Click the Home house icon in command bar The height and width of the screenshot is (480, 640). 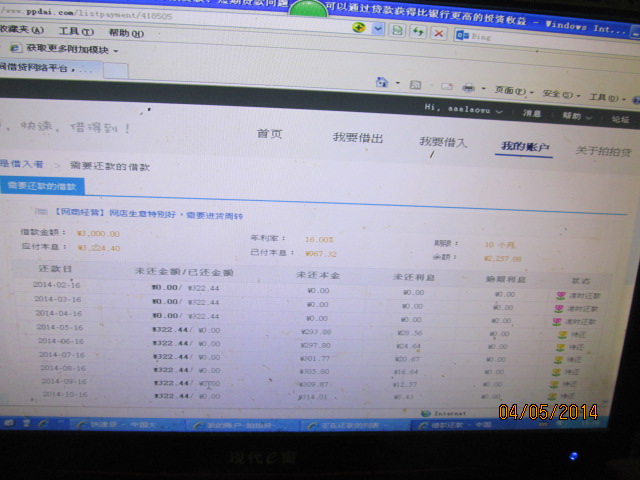click(382, 82)
